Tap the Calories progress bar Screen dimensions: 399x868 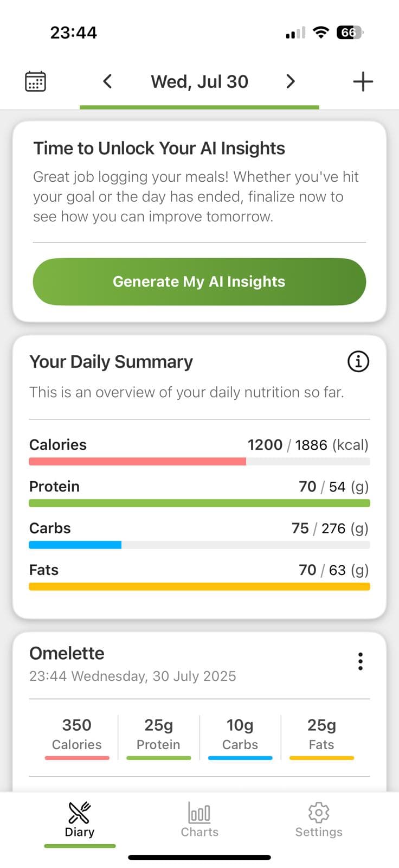click(200, 462)
